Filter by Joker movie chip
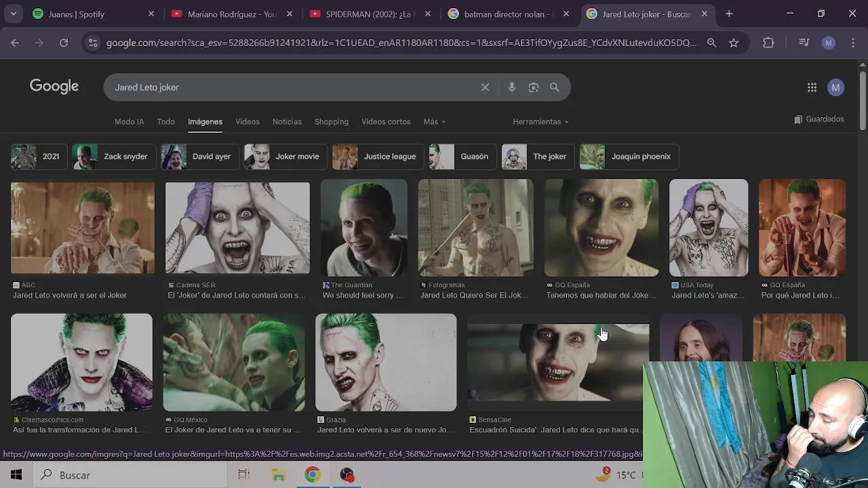Viewport: 868px width, 488px height. click(x=286, y=157)
